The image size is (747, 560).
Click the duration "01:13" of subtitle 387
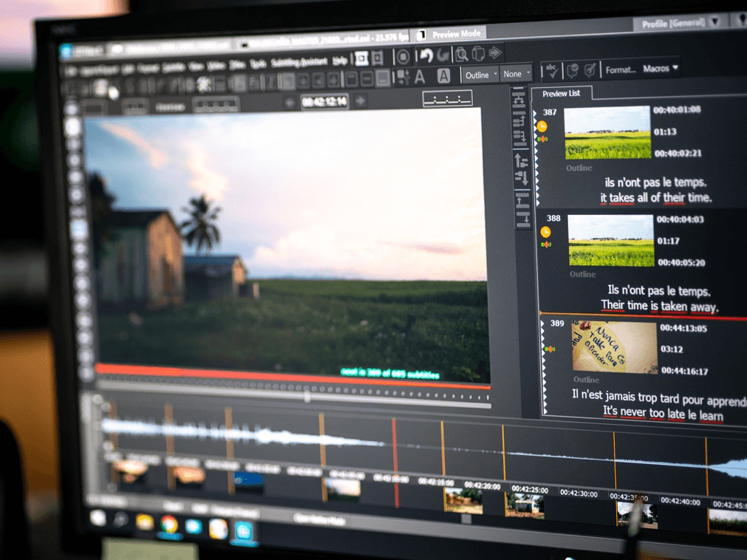(664, 132)
